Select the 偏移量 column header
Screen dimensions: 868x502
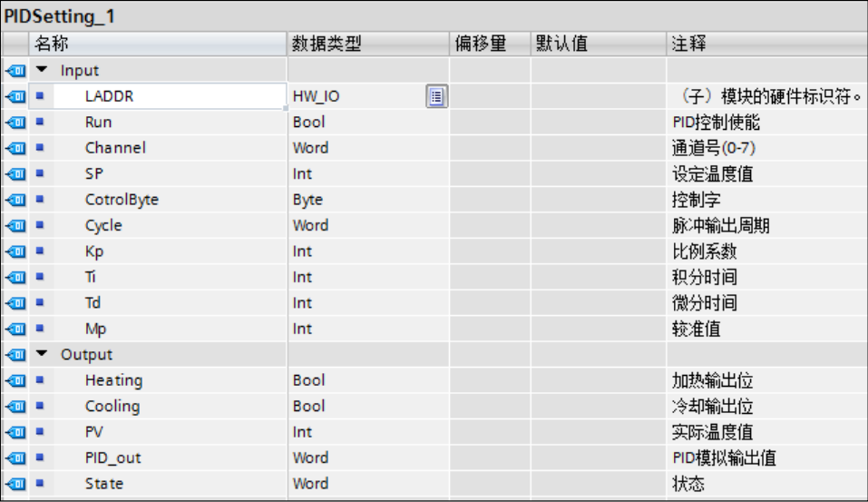491,44
